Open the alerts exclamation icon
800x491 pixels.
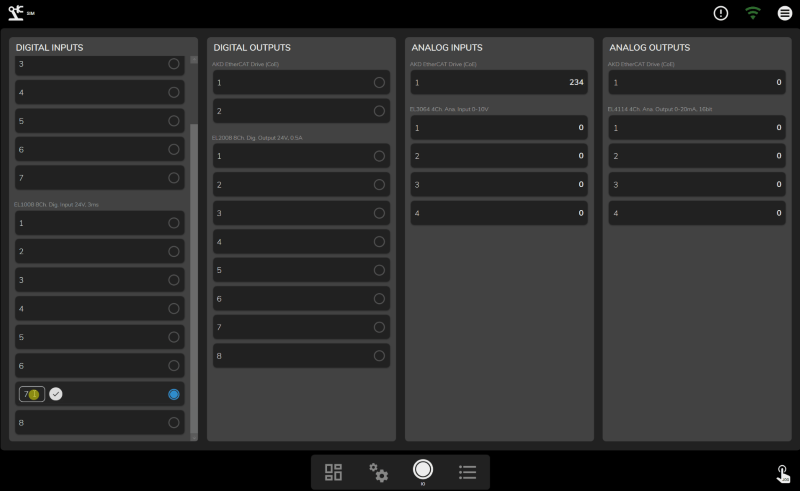(720, 13)
